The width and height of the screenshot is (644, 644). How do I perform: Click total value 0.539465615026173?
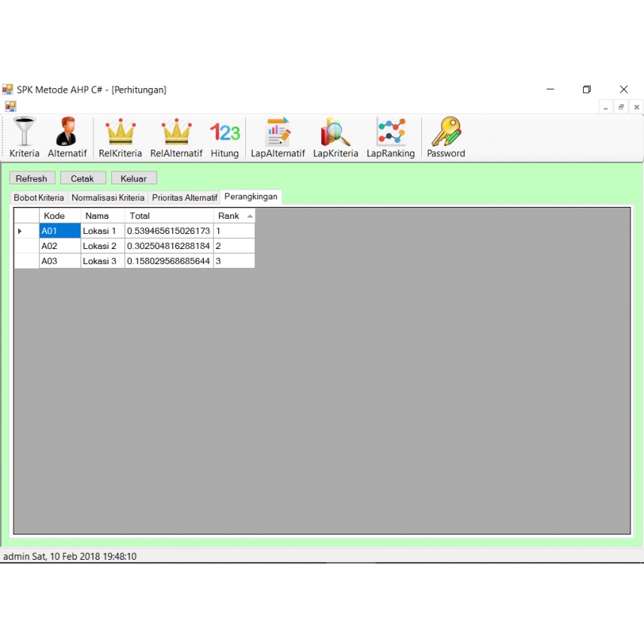[169, 231]
